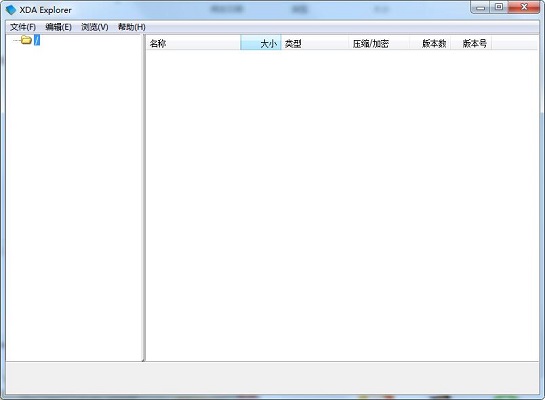The width and height of the screenshot is (545, 400).
Task: Sort list by 名称 column header
Action: point(194,43)
